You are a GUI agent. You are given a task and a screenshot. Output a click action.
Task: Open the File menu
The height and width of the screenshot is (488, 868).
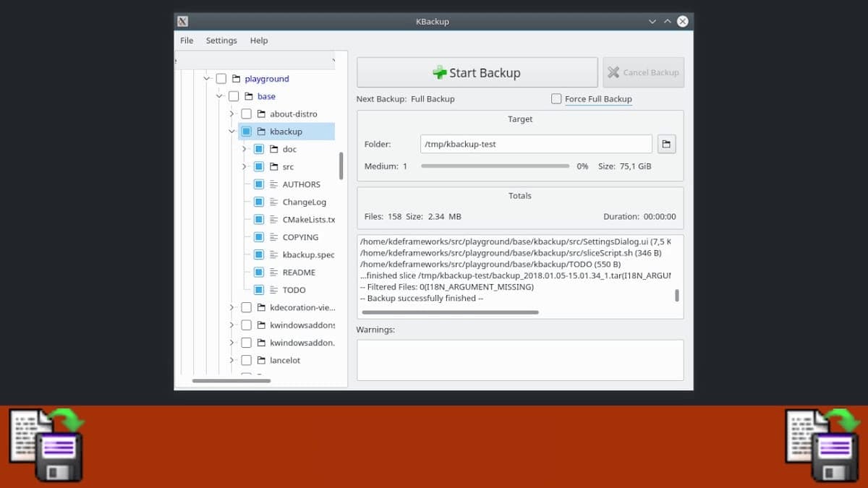[187, 40]
